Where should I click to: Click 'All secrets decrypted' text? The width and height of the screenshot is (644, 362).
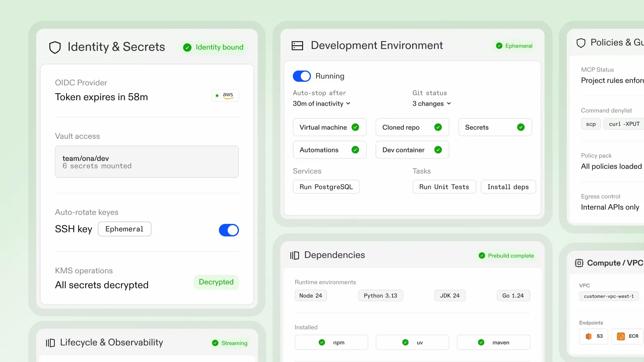point(102,285)
